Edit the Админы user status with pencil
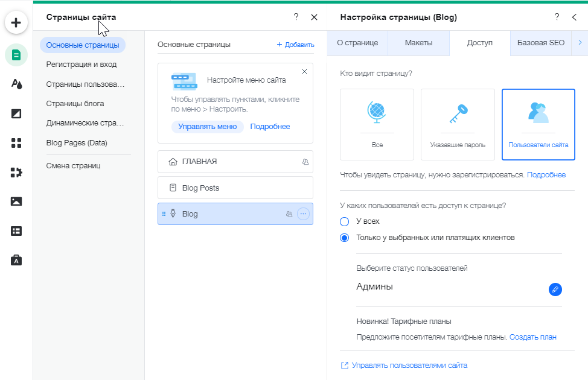 coord(555,290)
